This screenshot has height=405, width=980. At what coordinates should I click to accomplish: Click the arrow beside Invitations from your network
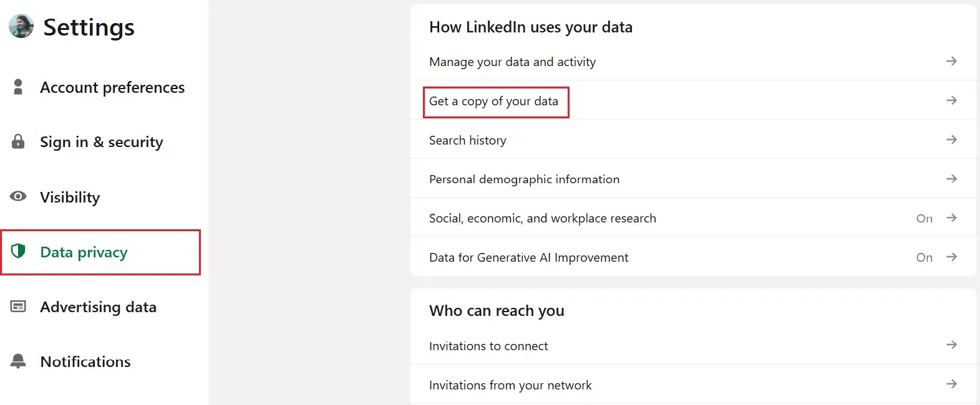pos(951,384)
